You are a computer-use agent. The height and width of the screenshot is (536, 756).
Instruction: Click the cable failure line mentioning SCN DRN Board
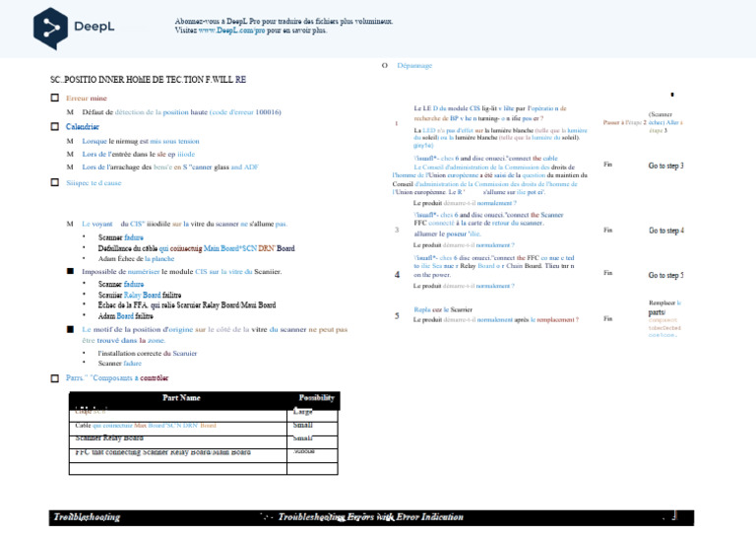coord(196,248)
